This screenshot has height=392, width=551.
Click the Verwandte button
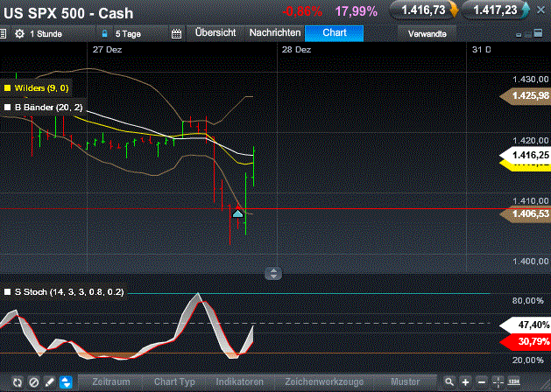[x=427, y=33]
